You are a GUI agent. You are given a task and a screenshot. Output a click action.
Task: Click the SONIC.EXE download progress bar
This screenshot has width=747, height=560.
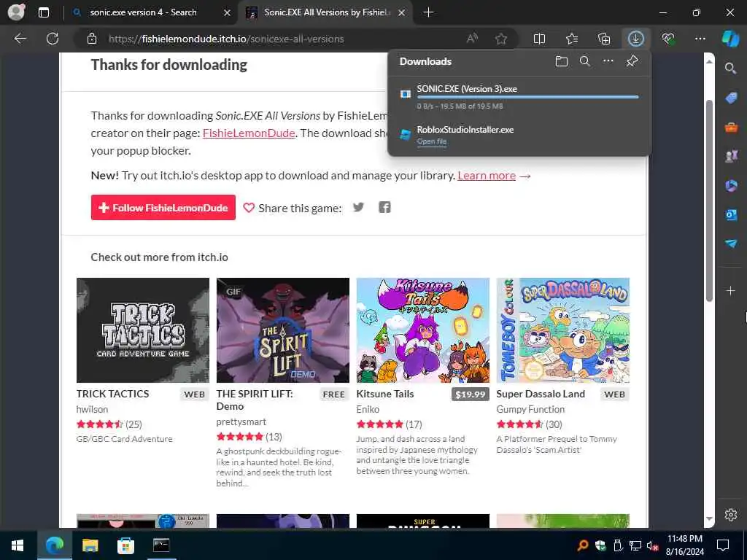[x=528, y=97]
